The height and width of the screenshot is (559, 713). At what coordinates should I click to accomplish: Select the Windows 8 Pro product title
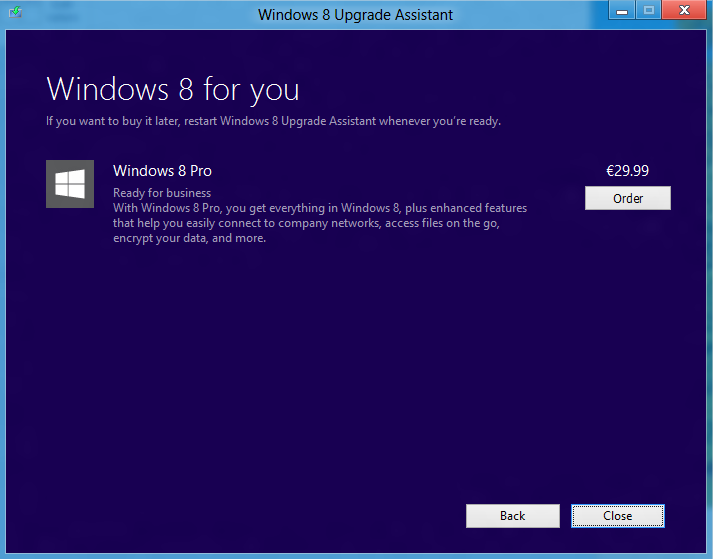click(x=162, y=171)
